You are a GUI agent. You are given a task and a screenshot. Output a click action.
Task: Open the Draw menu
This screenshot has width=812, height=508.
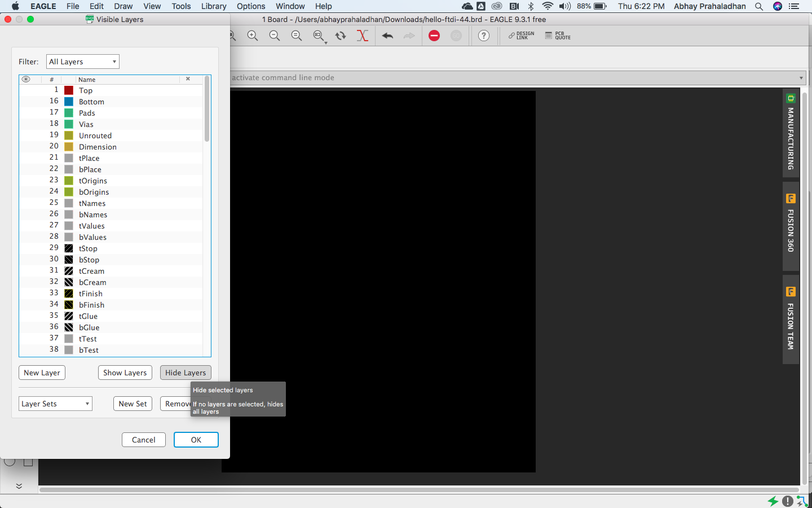tap(123, 6)
